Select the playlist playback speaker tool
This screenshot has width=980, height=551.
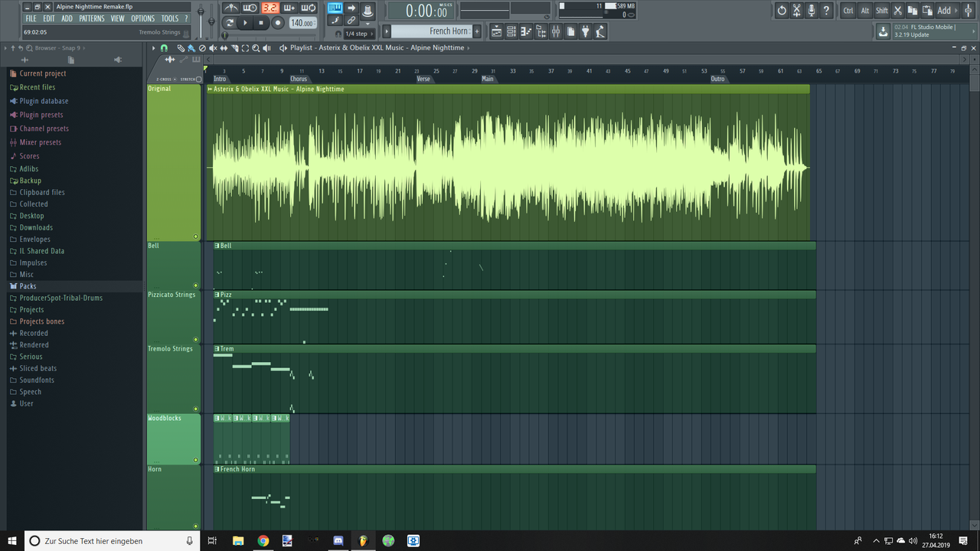[266, 47]
